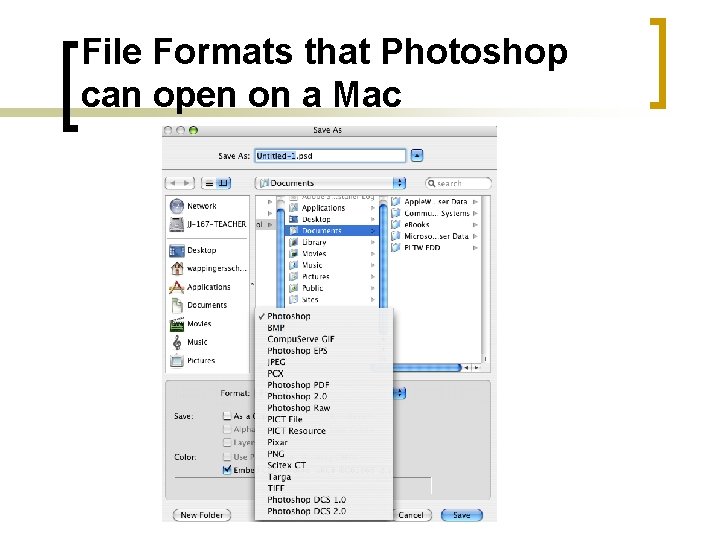Open Movies in the sidebar

pyautogui.click(x=191, y=324)
